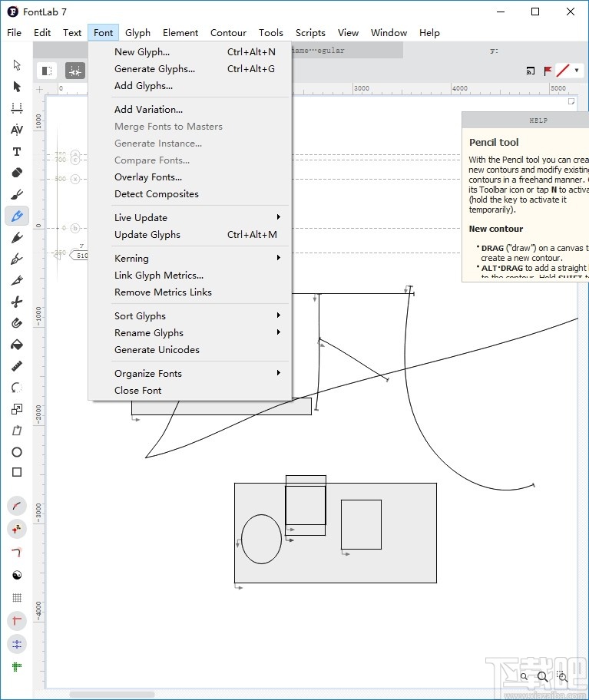Open the Glyph menu
The height and width of the screenshot is (700, 589).
(137, 32)
